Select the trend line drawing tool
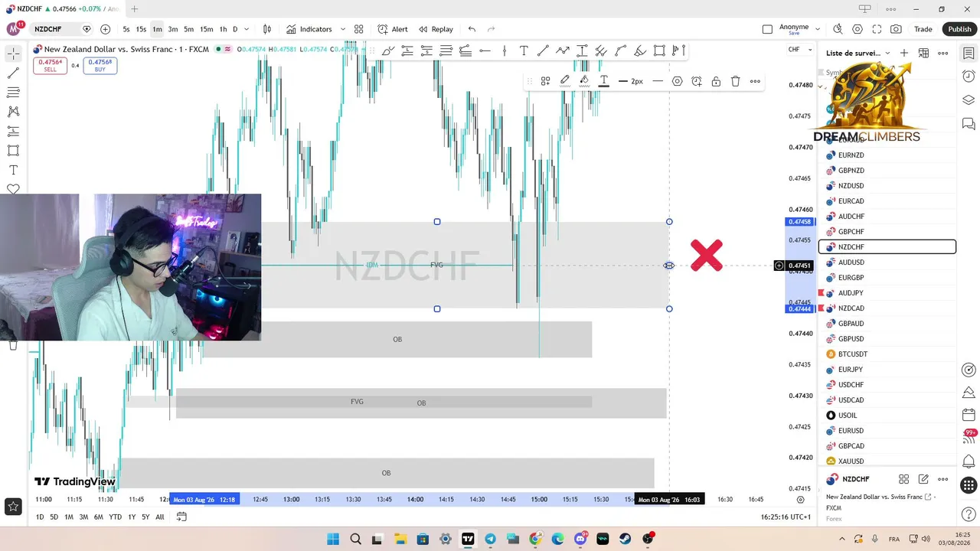This screenshot has height=551, width=980. [x=13, y=73]
